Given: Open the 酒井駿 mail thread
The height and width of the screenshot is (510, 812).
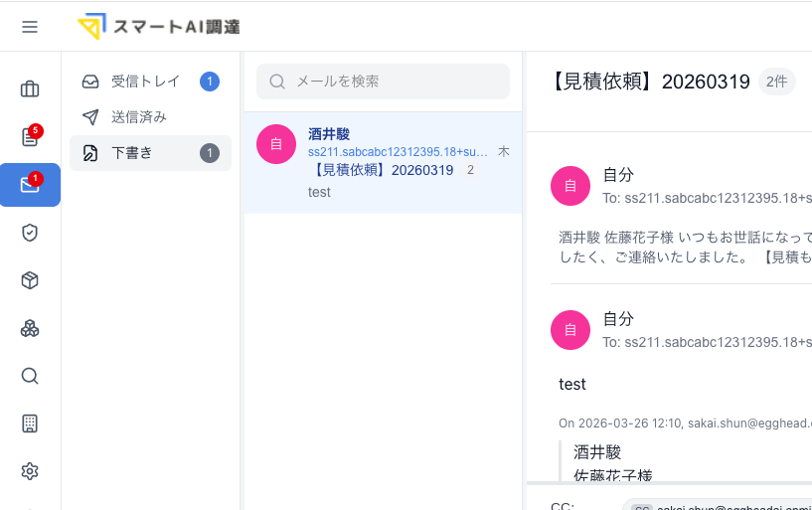Looking at the screenshot, I should [383, 163].
